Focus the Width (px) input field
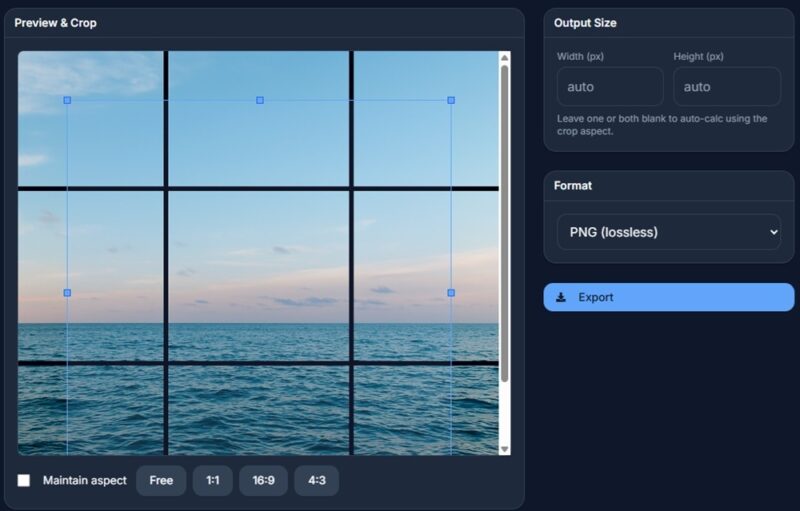Image resolution: width=800 pixels, height=511 pixels. pyautogui.click(x=610, y=87)
